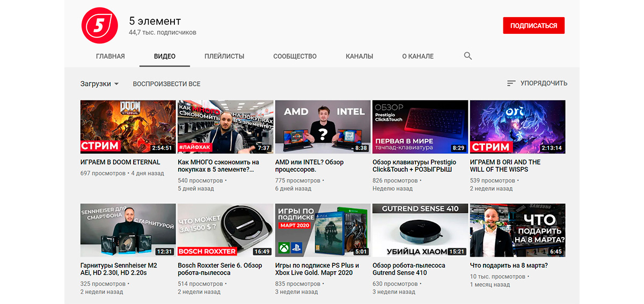
Task: Click the 16:49 duration badge
Action: 262,251
